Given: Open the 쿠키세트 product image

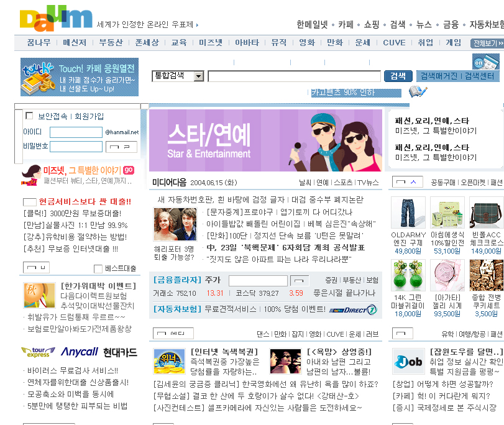Looking at the screenshot, I should point(487,275).
